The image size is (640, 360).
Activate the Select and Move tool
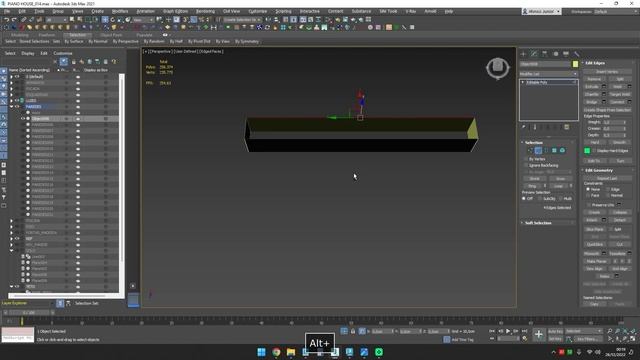(x=105, y=20)
